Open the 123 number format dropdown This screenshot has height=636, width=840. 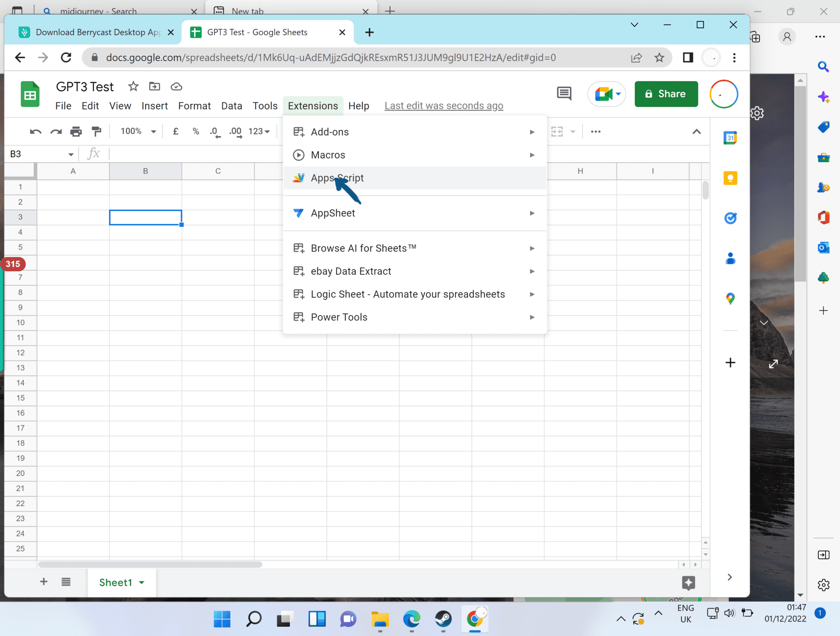click(x=259, y=131)
